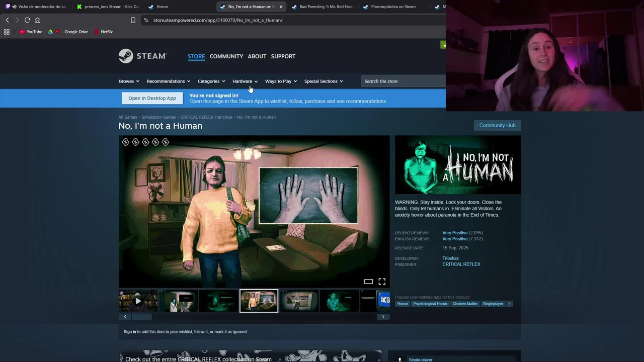
Task: Switch to the princess_ines Stream Kick tab
Action: pos(107,7)
